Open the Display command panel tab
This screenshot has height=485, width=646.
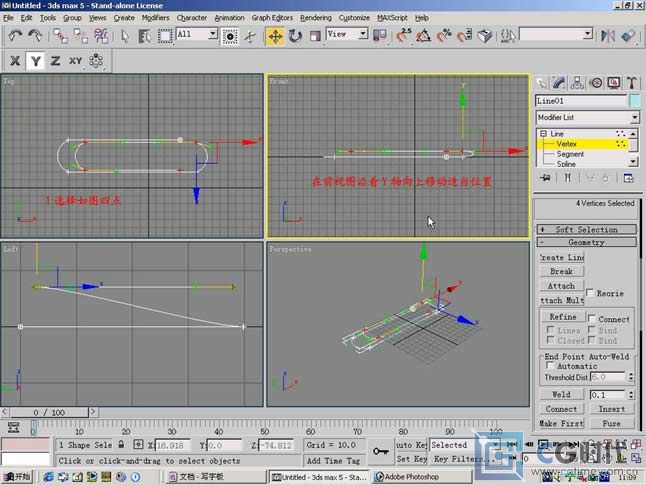click(614, 83)
